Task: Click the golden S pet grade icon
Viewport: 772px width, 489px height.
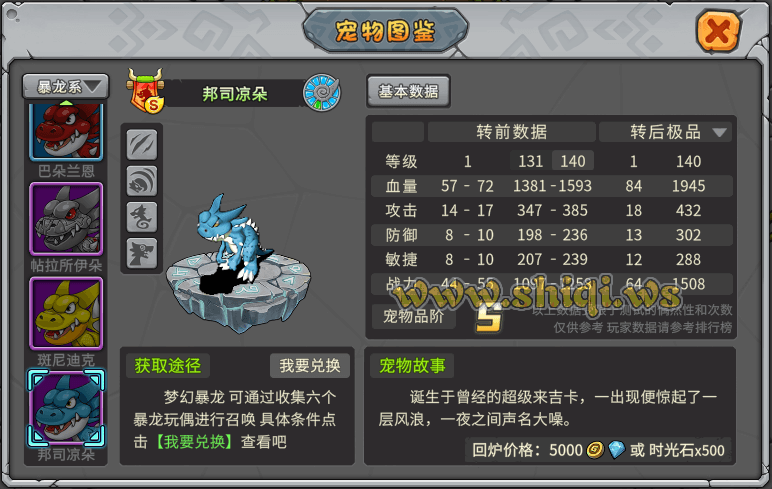Action: pyautogui.click(x=488, y=317)
